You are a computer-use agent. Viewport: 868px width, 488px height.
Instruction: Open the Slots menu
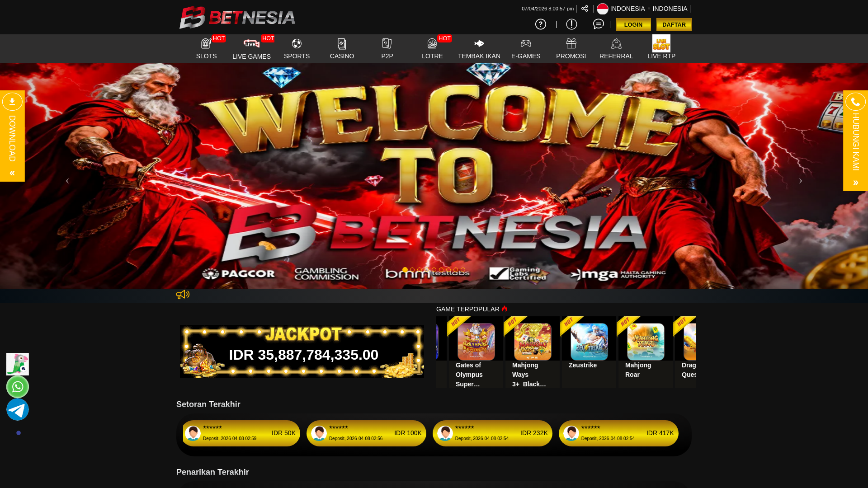click(x=206, y=48)
